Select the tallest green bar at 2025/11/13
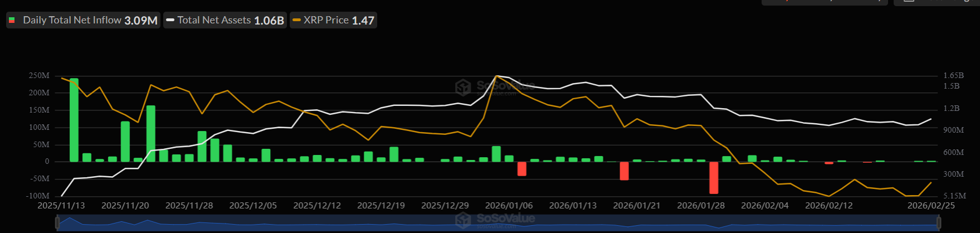Image resolution: width=980 pixels, height=233 pixels. 74,120
